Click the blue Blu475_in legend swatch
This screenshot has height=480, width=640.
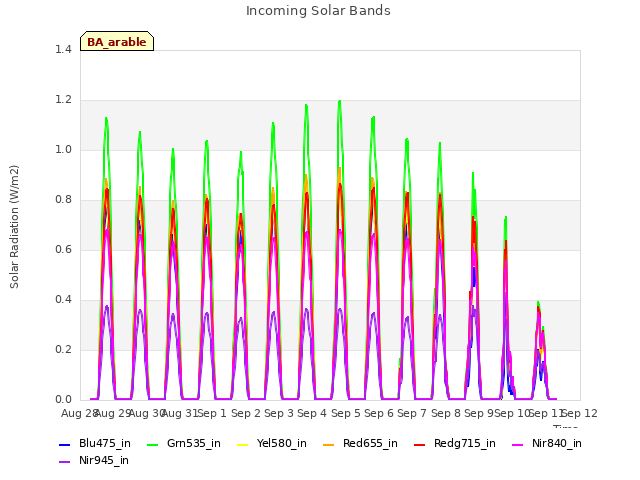(x=64, y=444)
